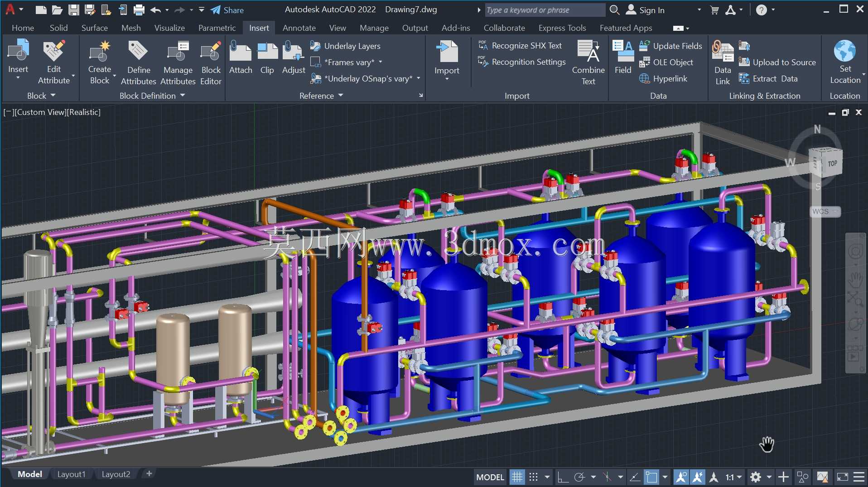Open the Edit Attribute tool
Viewport: 868px width, 487px height.
tap(54, 62)
